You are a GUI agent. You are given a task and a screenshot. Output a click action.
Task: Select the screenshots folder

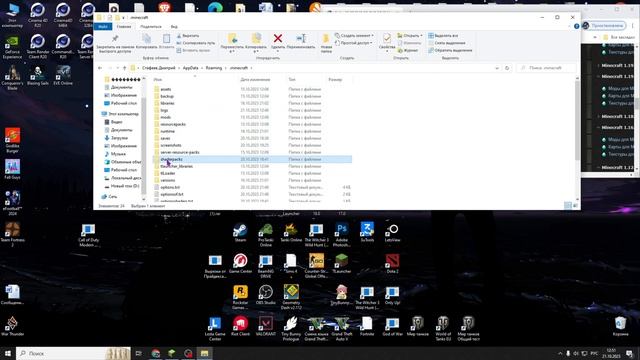[x=171, y=145]
